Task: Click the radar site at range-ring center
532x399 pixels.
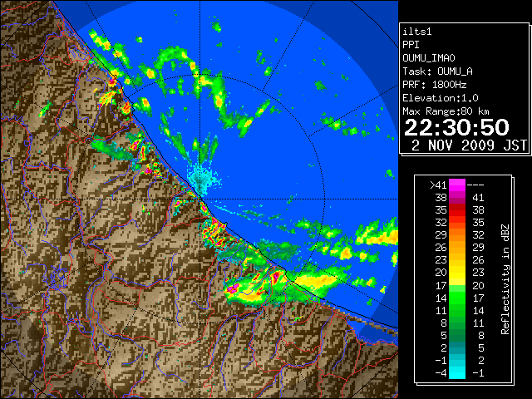Action: tap(200, 199)
